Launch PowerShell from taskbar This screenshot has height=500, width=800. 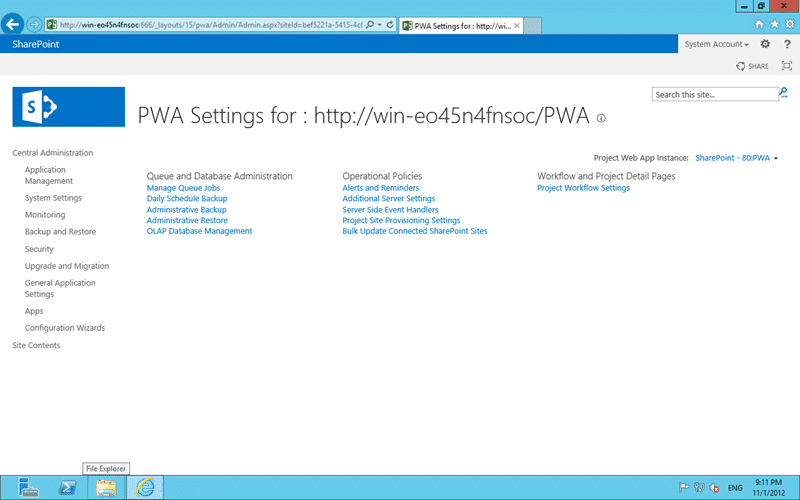67,488
